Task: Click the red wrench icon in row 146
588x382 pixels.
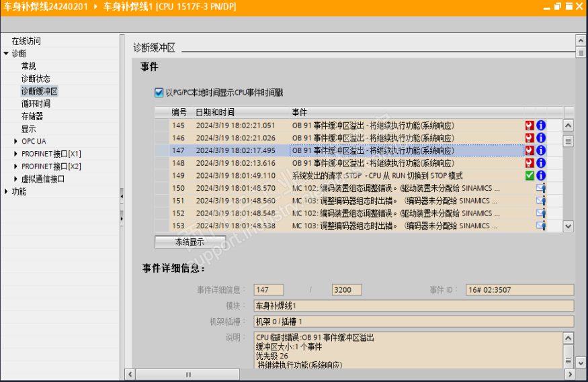Action: tap(529, 138)
